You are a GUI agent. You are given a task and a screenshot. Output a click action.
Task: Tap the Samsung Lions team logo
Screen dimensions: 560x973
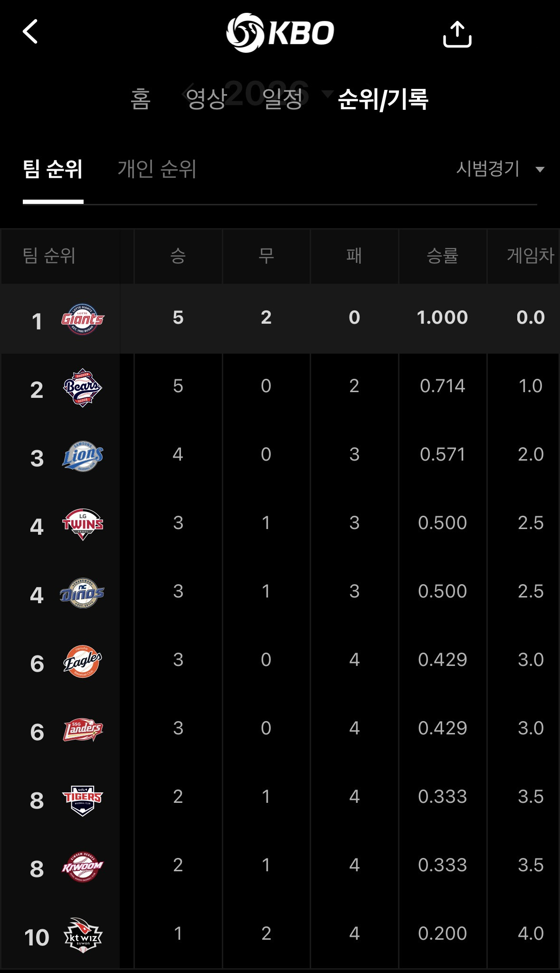(83, 456)
